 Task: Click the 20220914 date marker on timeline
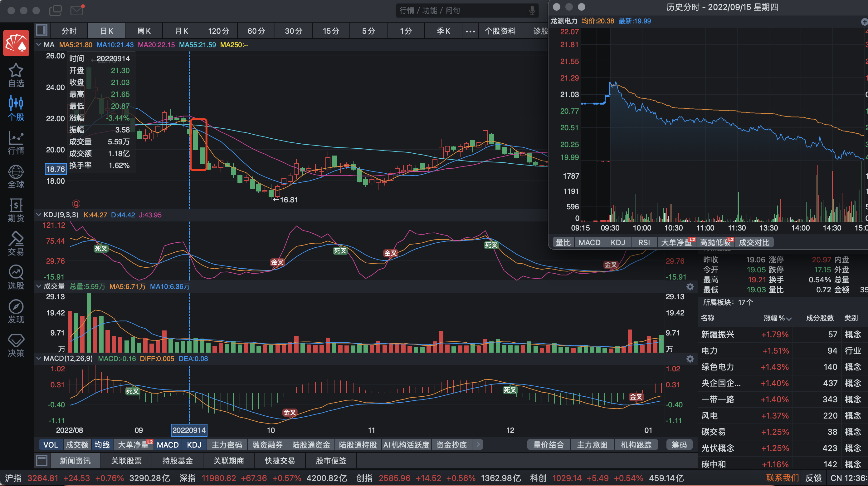pos(189,430)
